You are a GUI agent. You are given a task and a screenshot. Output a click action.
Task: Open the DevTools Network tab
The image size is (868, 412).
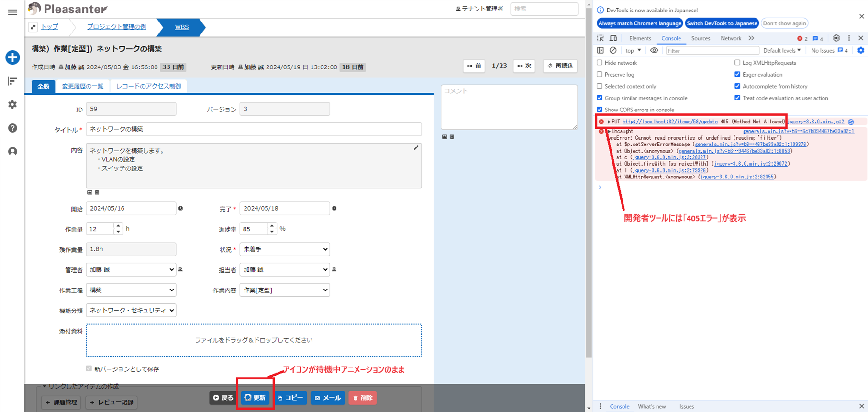tap(731, 38)
